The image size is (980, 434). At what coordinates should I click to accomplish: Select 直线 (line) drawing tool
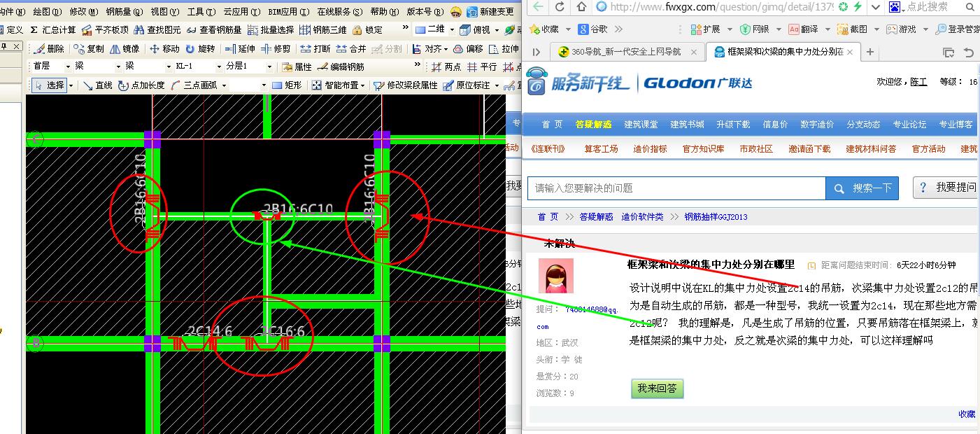[x=98, y=85]
